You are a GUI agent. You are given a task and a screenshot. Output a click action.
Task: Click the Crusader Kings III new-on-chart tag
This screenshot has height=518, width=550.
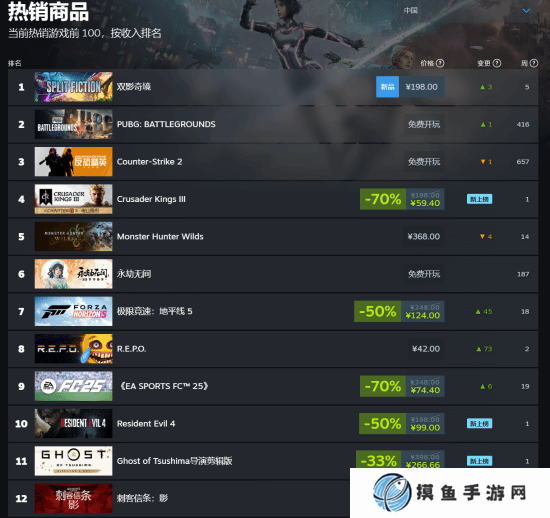(479, 199)
